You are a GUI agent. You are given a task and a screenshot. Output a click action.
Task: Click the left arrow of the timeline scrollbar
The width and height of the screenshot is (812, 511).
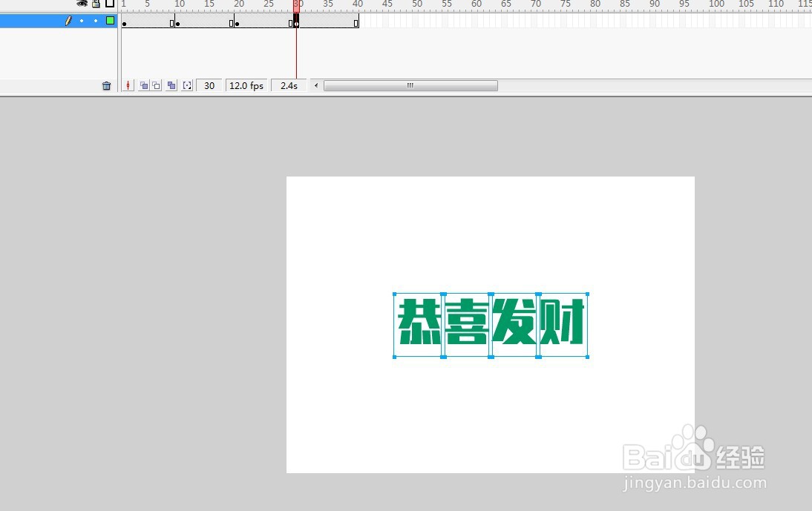point(315,85)
